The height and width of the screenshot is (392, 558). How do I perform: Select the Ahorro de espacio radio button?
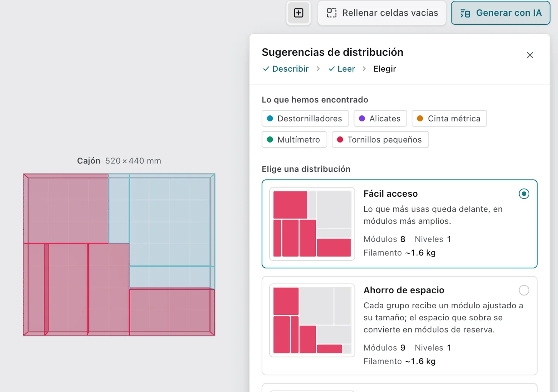click(x=524, y=290)
